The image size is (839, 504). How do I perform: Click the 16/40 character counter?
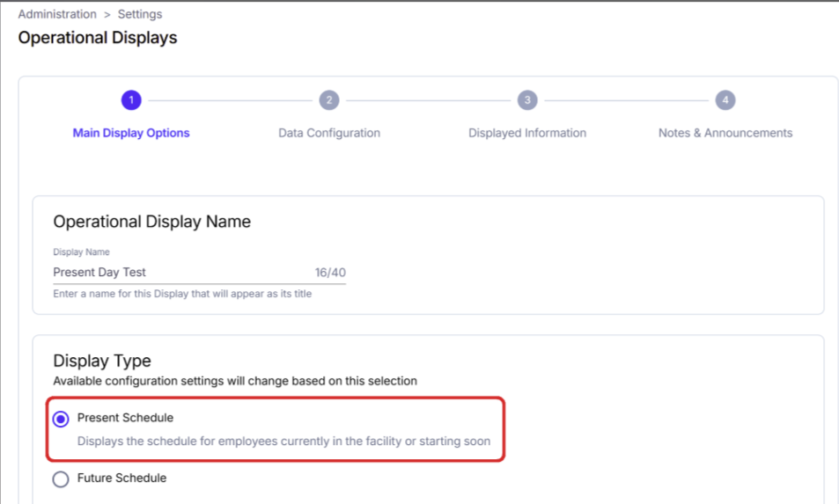[x=330, y=273]
